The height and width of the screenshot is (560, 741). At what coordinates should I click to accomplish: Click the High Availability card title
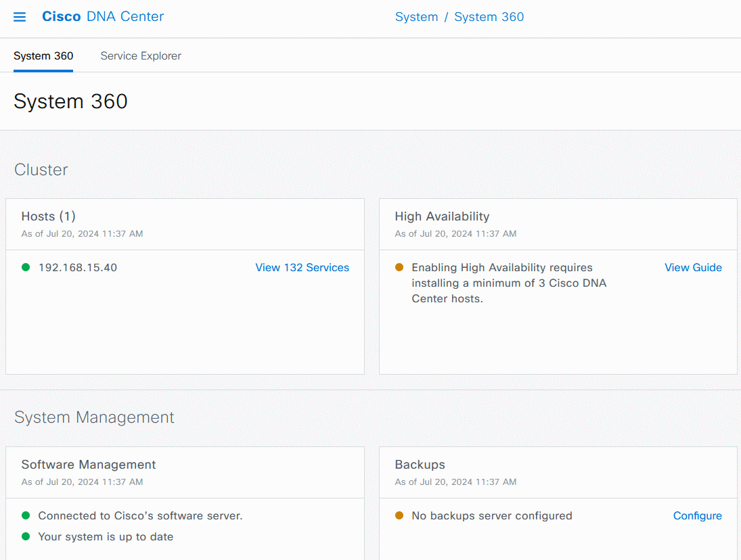pyautogui.click(x=443, y=216)
